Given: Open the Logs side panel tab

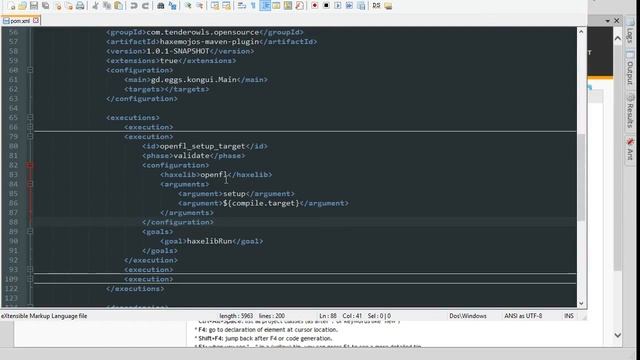Looking at the screenshot, I should [630, 31].
